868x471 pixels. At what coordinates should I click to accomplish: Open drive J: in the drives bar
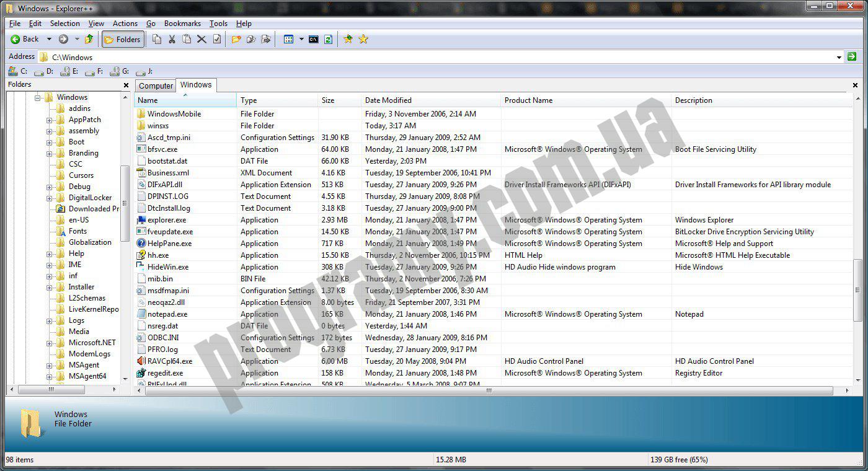(x=144, y=71)
